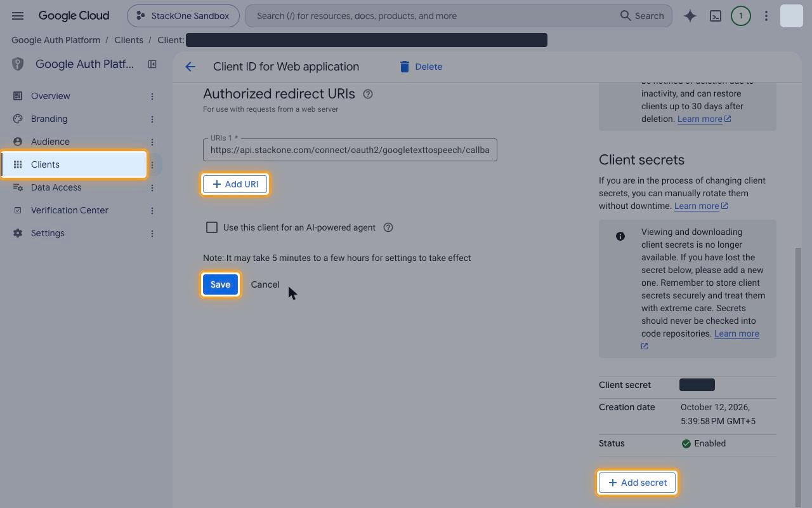Open more options for Verification Center

click(152, 210)
